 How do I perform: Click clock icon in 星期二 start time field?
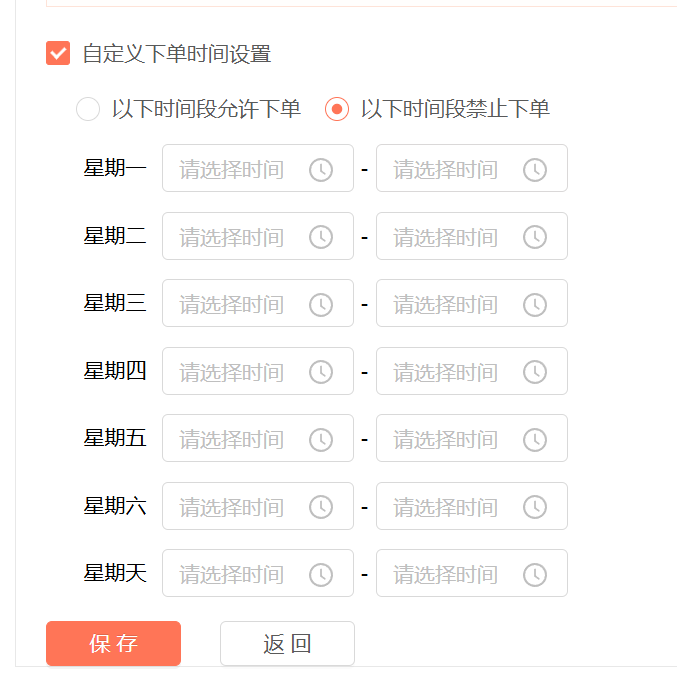click(x=321, y=237)
